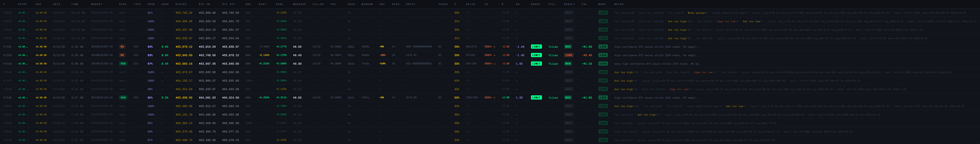Click the IV warning triangle in row #7151
980x144 pixels.
(x=495, y=47)
